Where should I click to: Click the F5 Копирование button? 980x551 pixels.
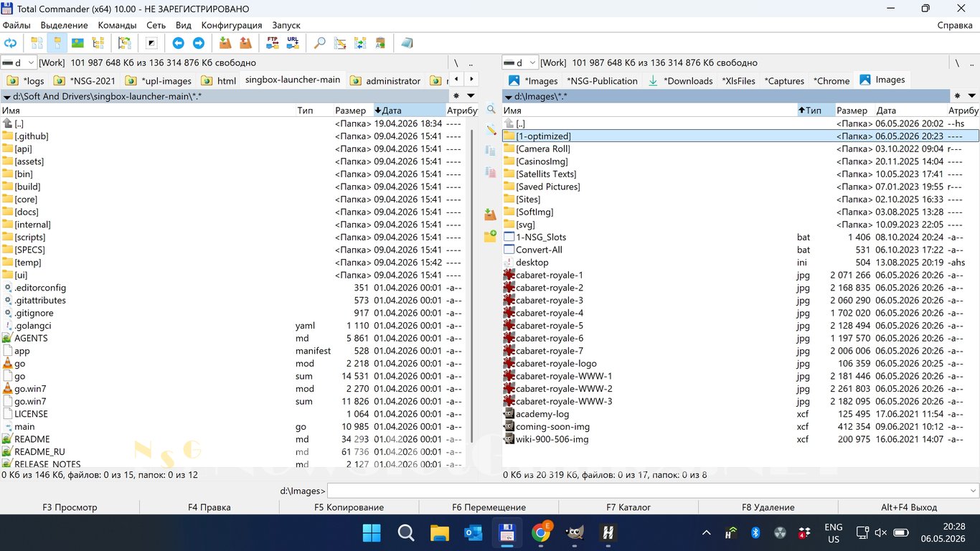pyautogui.click(x=349, y=507)
